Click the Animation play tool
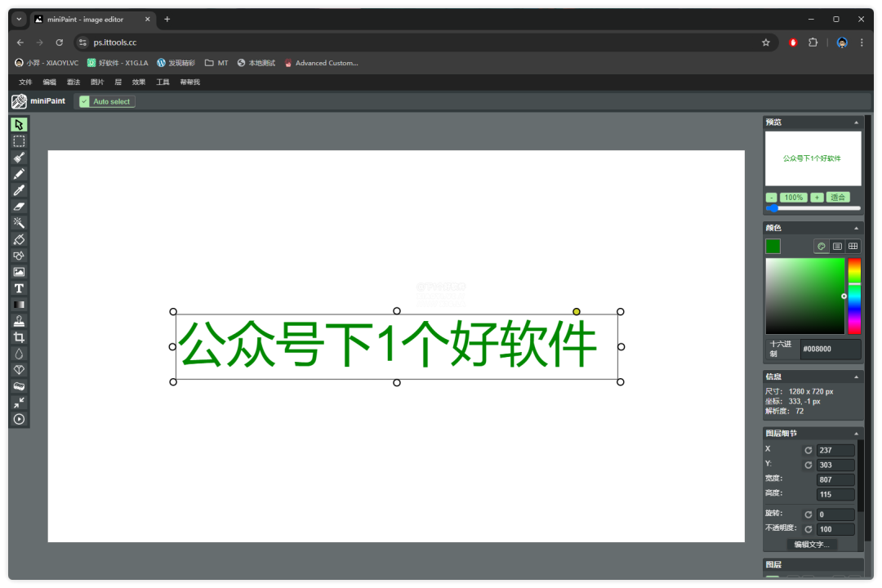Image resolution: width=882 pixels, height=588 pixels. pyautogui.click(x=19, y=419)
